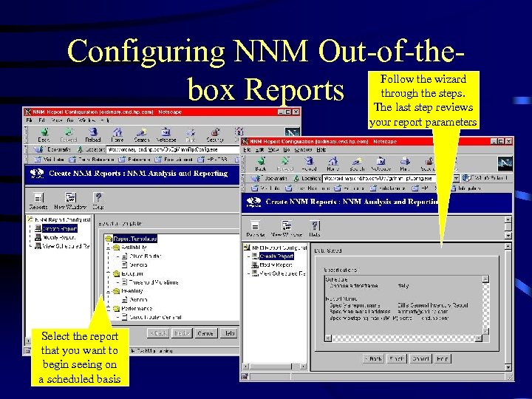Image resolution: width=532 pixels, height=399 pixels.
Task: Click Finish button in the right window wizard
Action: pos(396,358)
